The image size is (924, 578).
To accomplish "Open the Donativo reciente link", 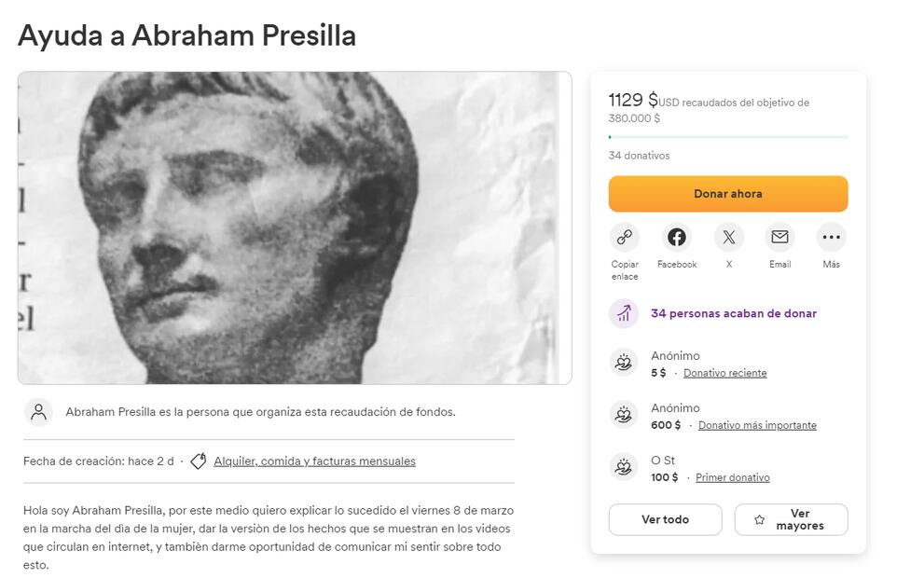I will point(724,373).
